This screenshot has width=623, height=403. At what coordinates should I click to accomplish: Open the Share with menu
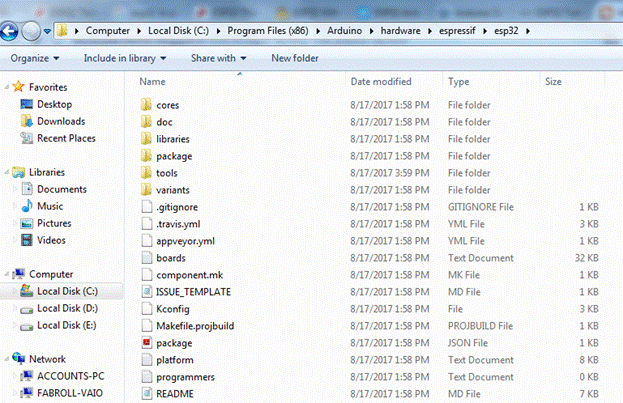[x=219, y=58]
